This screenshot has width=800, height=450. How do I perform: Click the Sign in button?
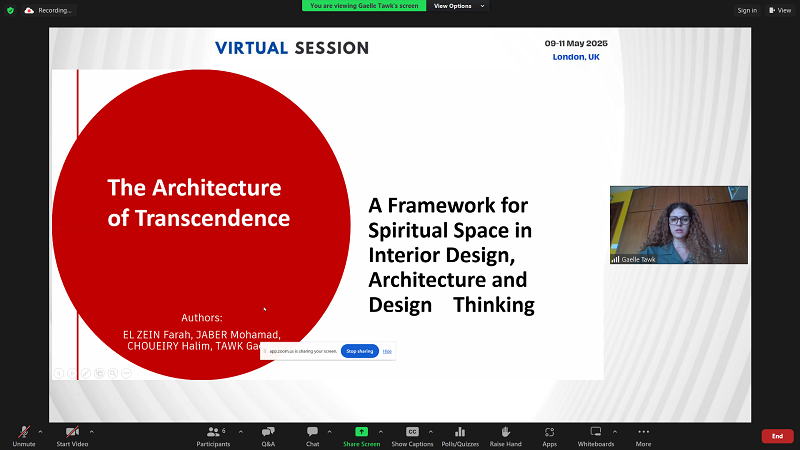pyautogui.click(x=747, y=10)
